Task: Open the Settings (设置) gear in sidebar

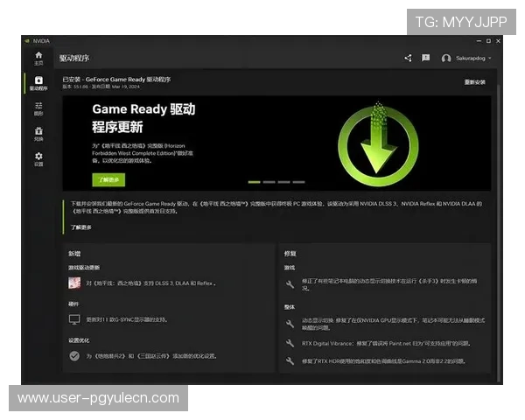Action: (x=38, y=159)
